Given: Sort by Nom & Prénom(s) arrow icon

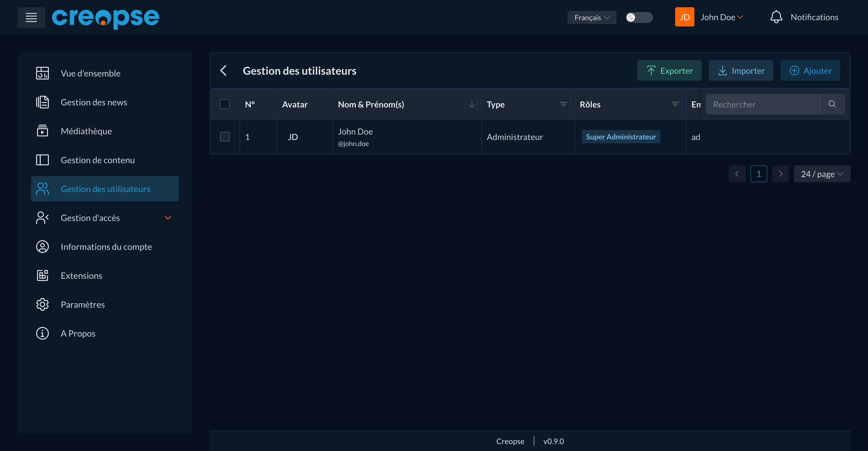Looking at the screenshot, I should pos(472,104).
